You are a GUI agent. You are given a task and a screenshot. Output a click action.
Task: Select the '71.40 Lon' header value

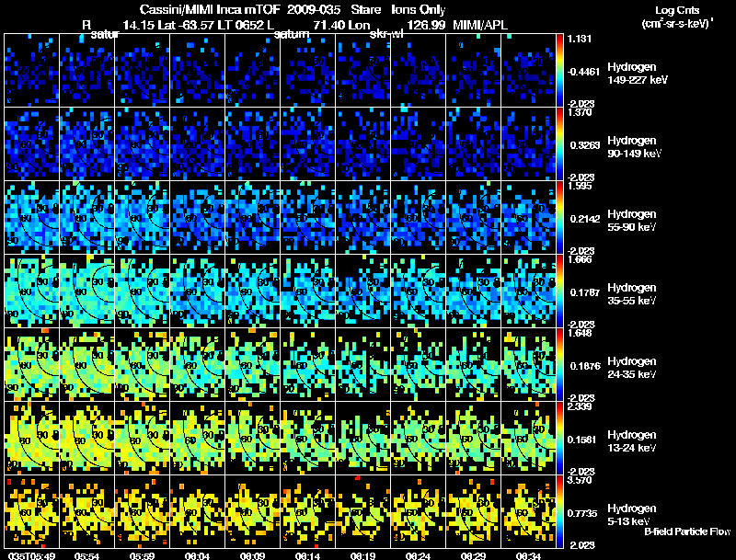point(341,25)
